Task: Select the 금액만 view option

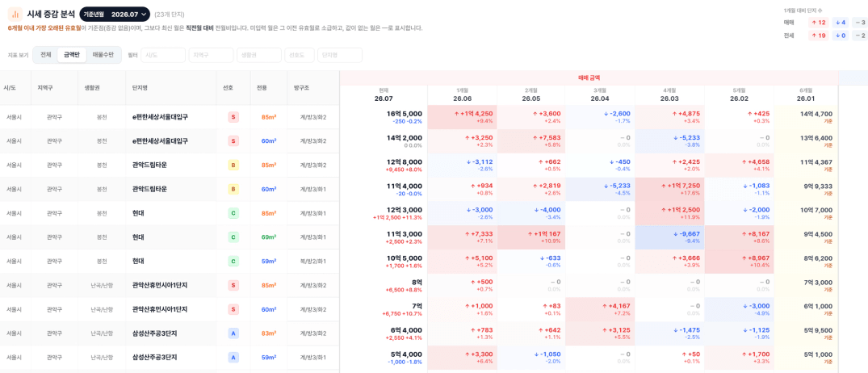Action: (72, 55)
